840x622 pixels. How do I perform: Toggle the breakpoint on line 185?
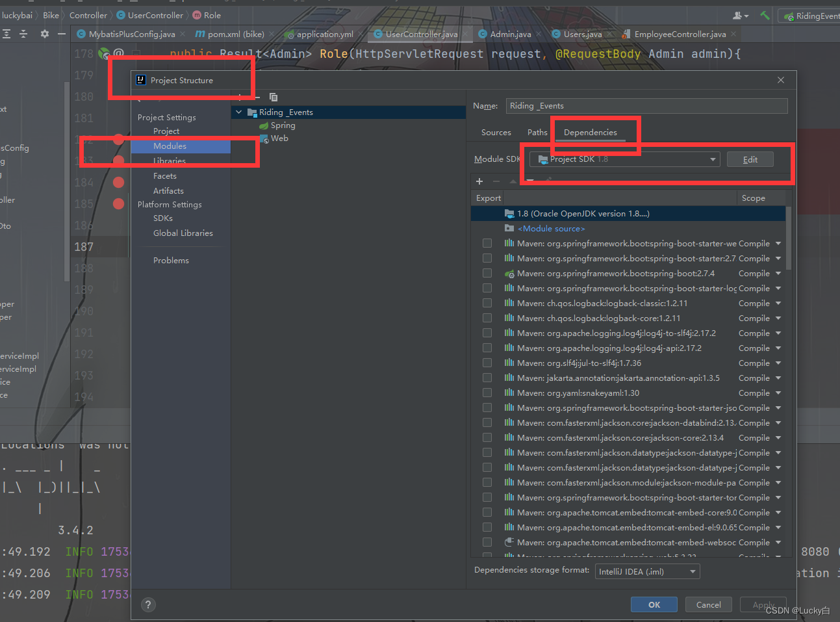coord(118,203)
